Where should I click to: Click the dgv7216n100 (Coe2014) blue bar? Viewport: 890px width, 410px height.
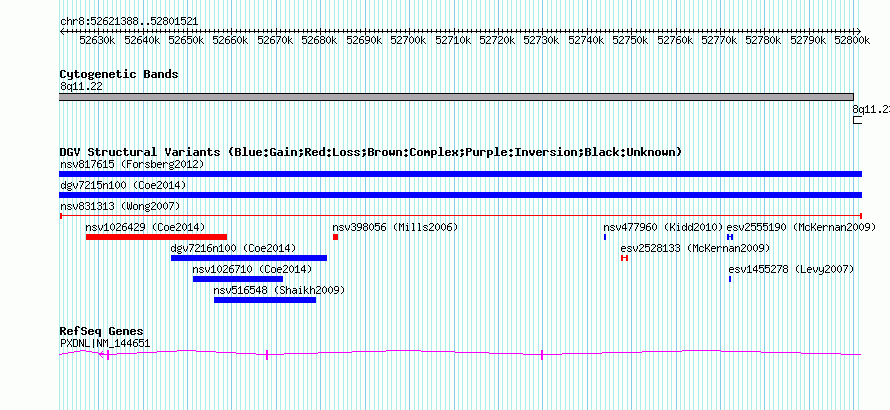click(249, 258)
